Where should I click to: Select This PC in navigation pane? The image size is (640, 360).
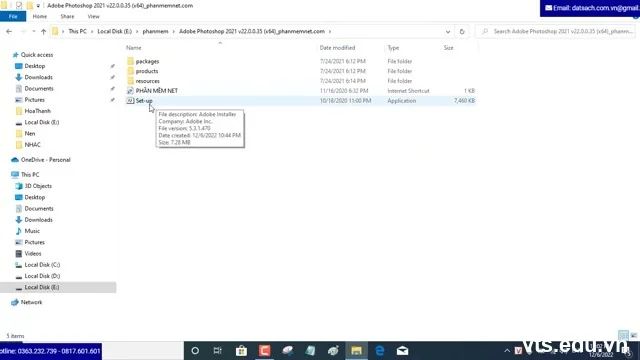click(x=30, y=175)
